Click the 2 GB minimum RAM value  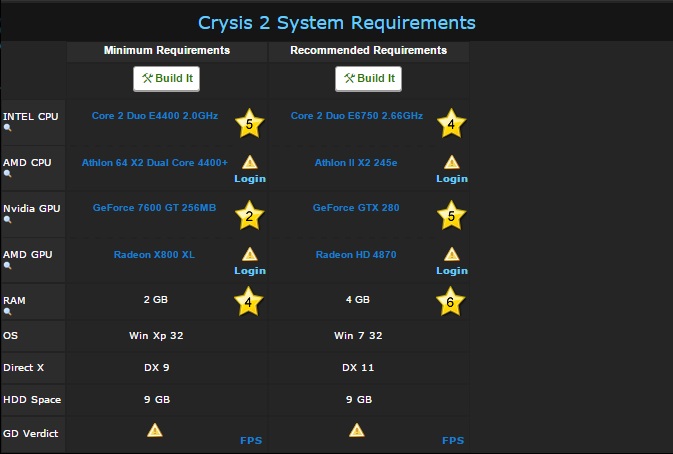point(155,300)
